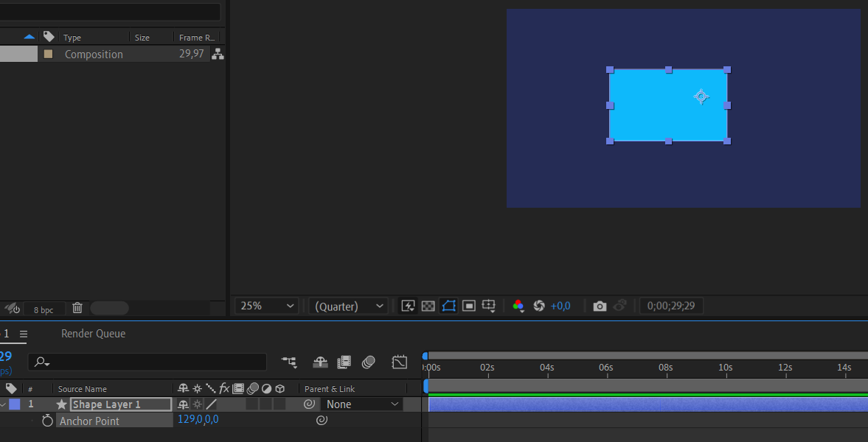
Task: Open the Graph Editor
Action: [x=400, y=362]
